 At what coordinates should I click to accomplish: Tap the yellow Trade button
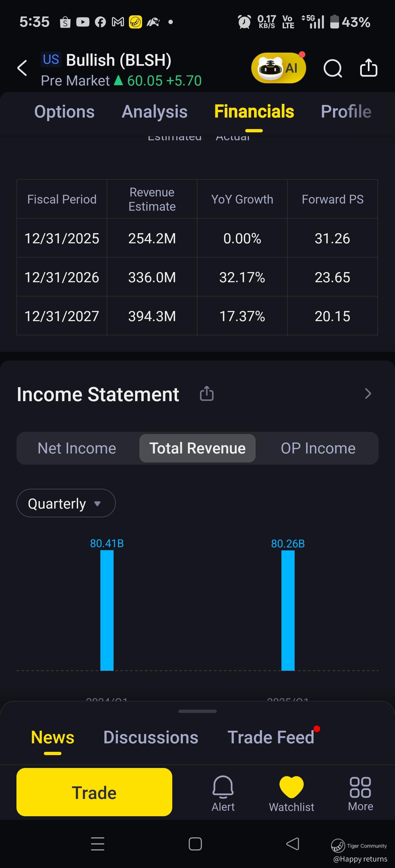coord(94,792)
